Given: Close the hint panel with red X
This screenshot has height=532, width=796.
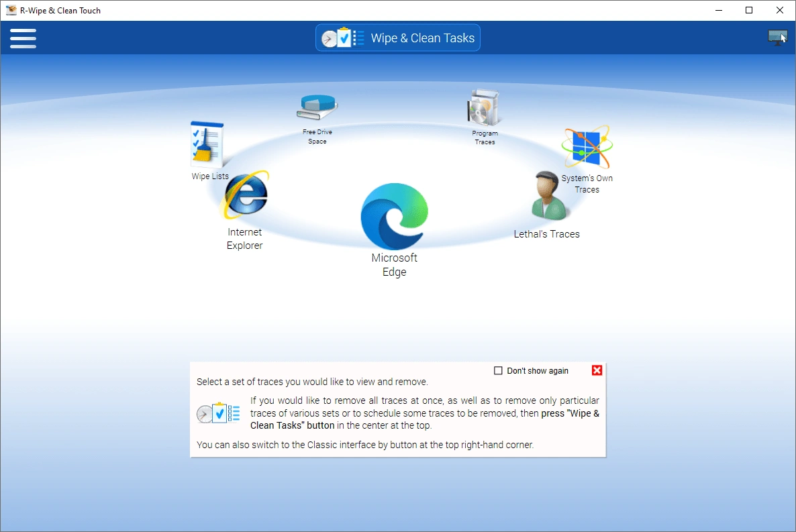Looking at the screenshot, I should pyautogui.click(x=597, y=370).
